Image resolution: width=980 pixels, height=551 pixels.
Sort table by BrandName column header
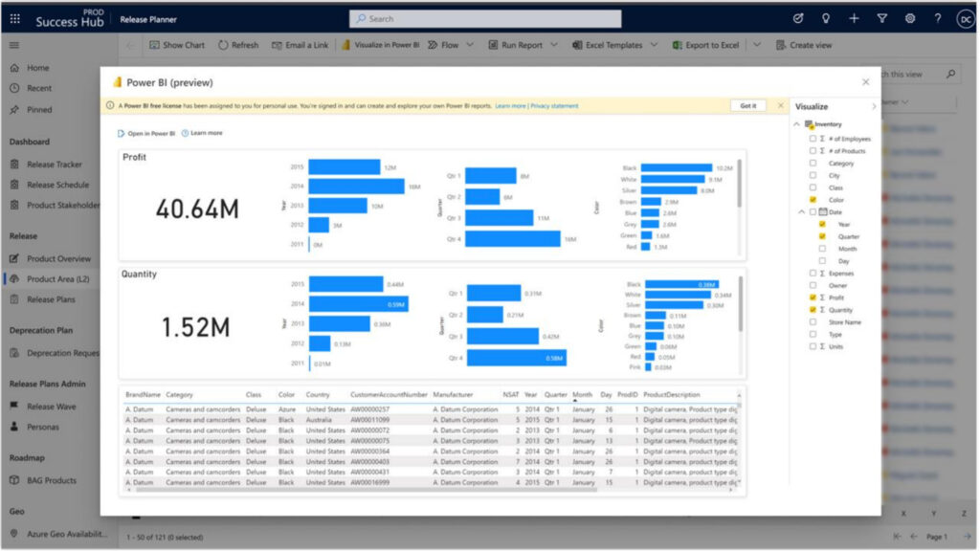143,395
